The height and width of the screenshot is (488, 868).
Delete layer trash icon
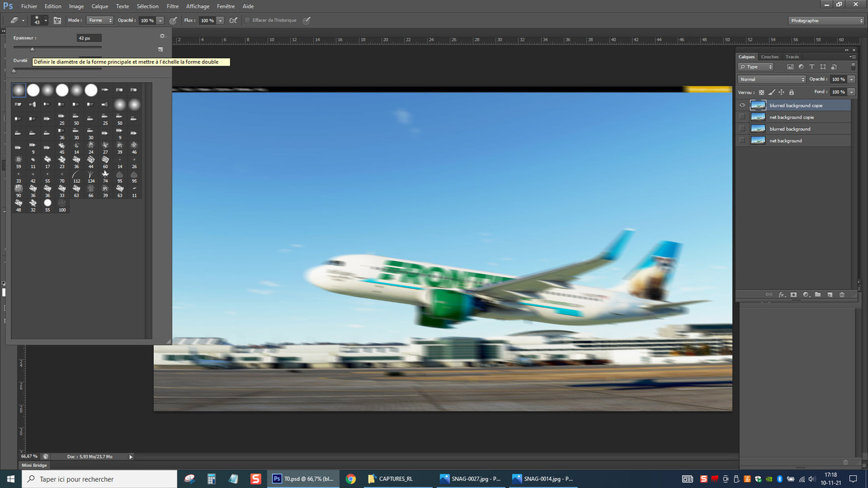[x=842, y=295]
